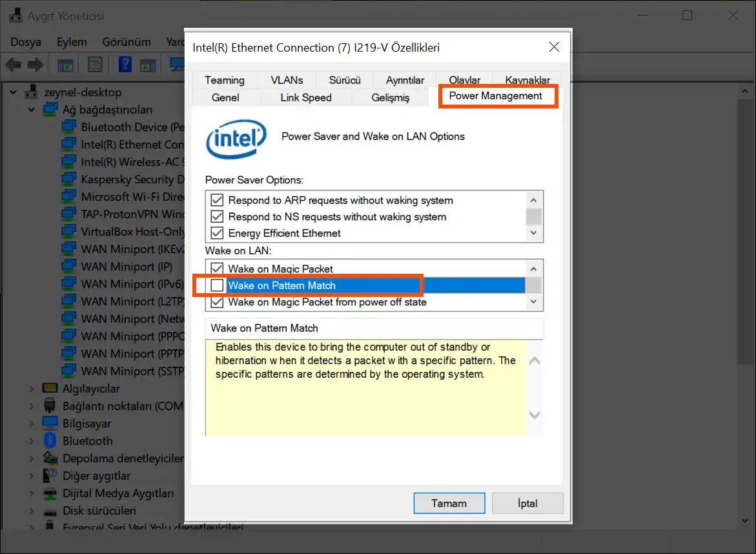Open the Görünüm menu
756x554 pixels.
(x=127, y=42)
